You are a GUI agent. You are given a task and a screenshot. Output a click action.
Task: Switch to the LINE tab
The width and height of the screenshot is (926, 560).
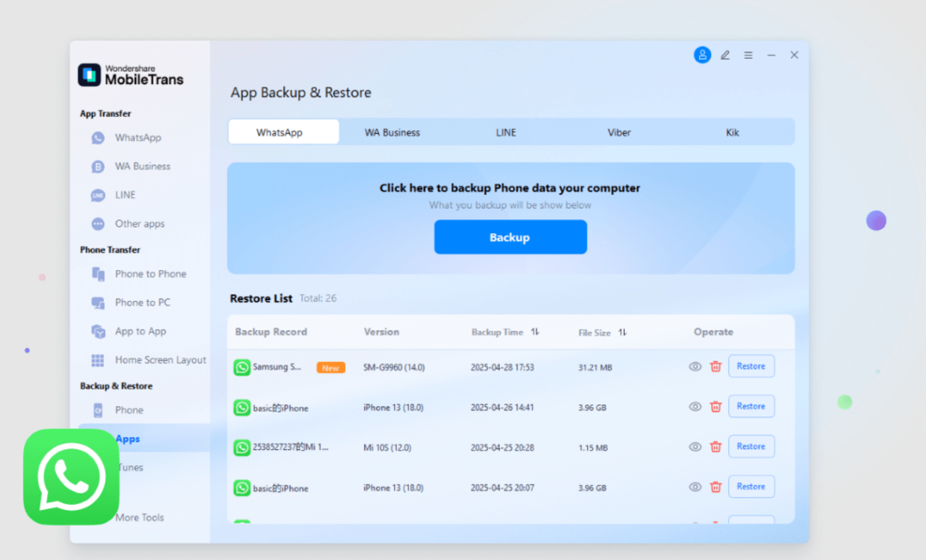[x=506, y=132]
